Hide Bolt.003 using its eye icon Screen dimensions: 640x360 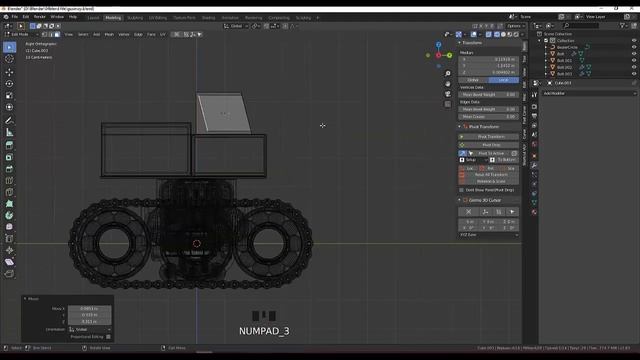tap(634, 74)
